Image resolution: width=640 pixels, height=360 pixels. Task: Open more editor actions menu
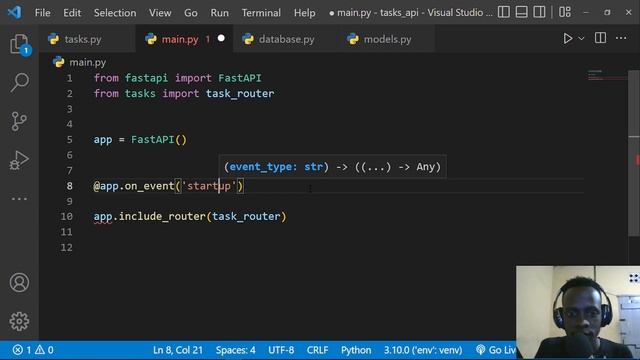click(x=621, y=38)
